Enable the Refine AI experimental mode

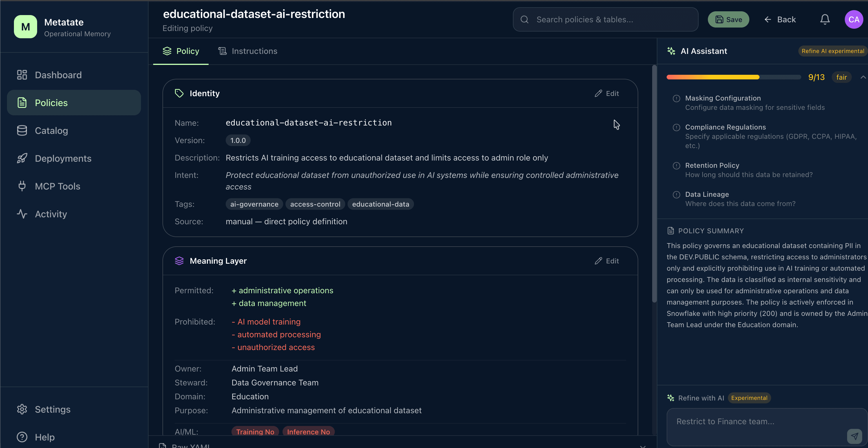pyautogui.click(x=832, y=51)
